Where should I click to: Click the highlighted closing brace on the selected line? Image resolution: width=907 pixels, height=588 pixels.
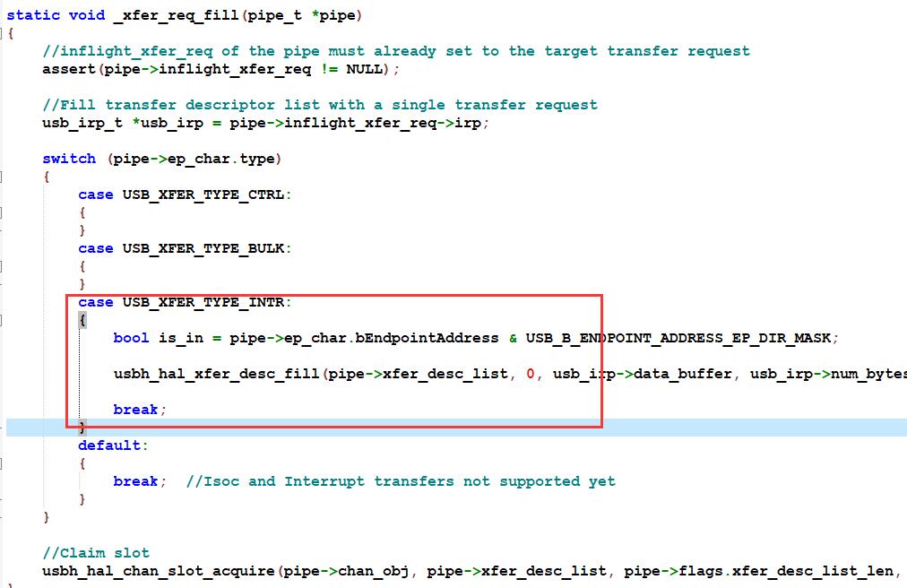point(82,428)
